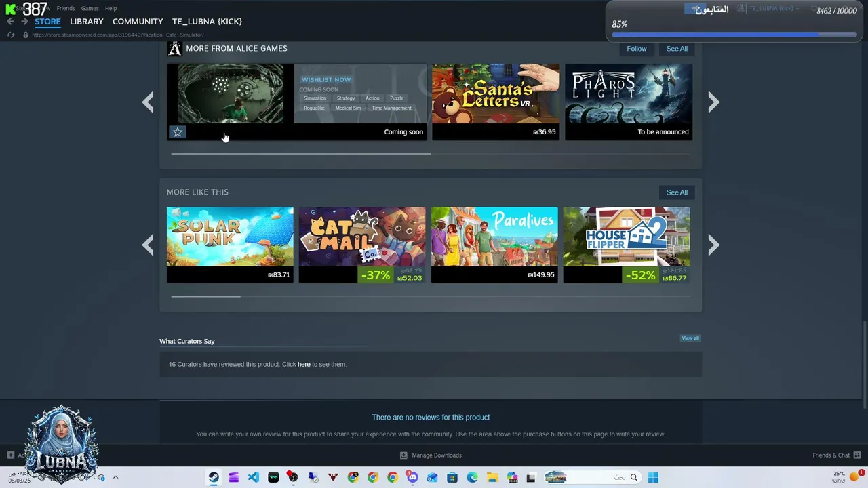Click the More Like This carousel scroll bar
The width and height of the screenshot is (868, 488).
click(205, 296)
